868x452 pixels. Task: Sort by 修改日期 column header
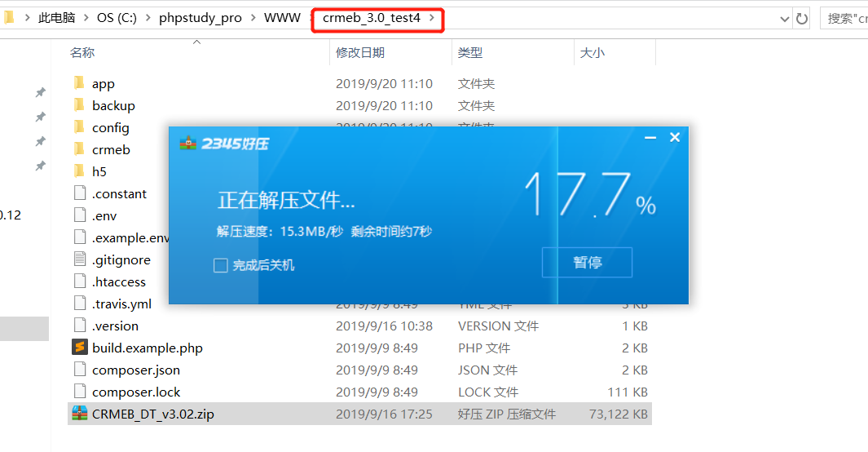359,52
